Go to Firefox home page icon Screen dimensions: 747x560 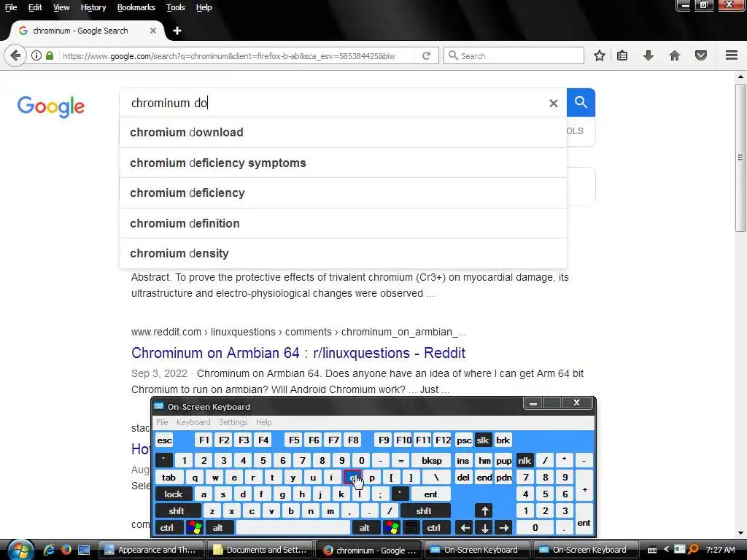tap(675, 55)
